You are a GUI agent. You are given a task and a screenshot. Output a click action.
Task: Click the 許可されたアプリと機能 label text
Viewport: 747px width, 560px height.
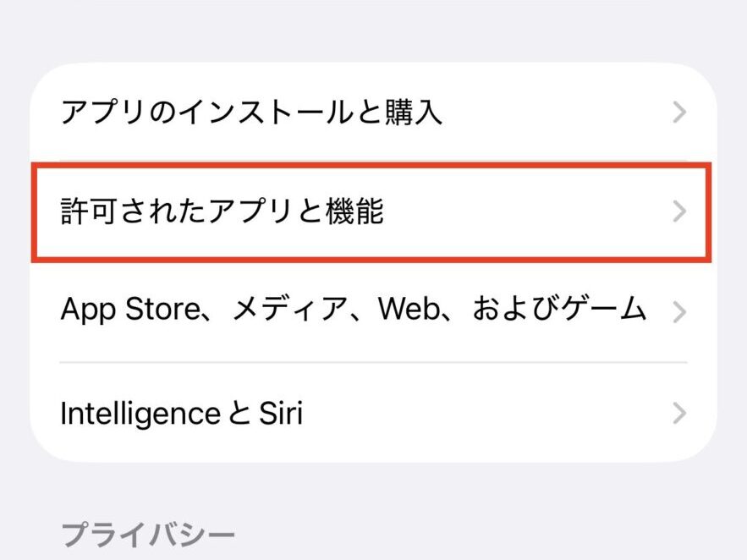click(x=222, y=211)
